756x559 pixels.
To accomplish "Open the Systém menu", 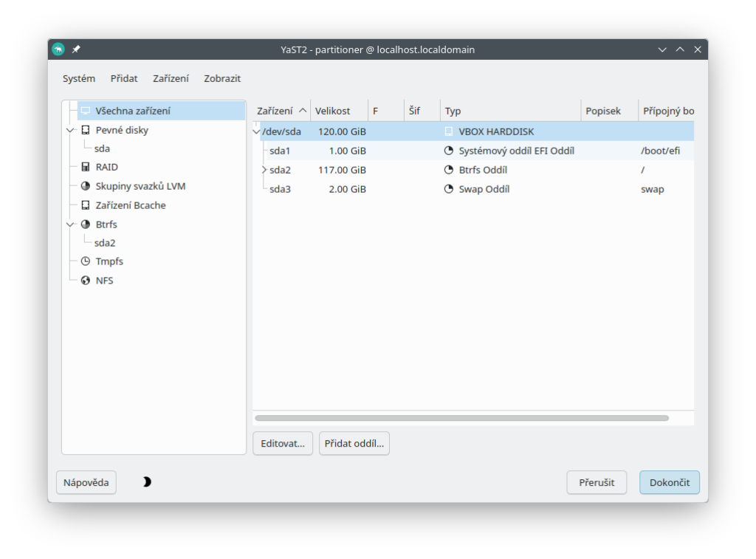I will (79, 78).
